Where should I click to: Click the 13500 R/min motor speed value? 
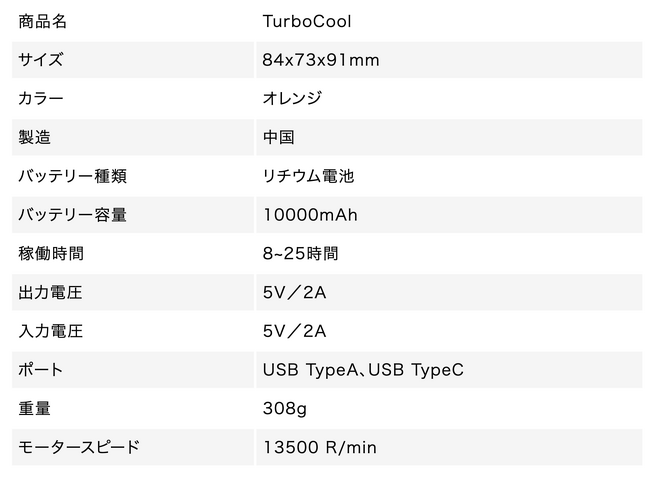pyautogui.click(x=320, y=447)
